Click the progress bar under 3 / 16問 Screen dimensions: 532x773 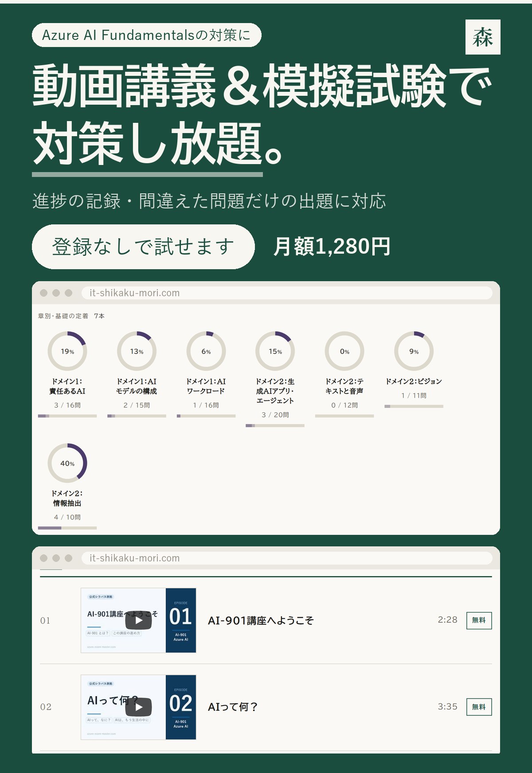67,416
